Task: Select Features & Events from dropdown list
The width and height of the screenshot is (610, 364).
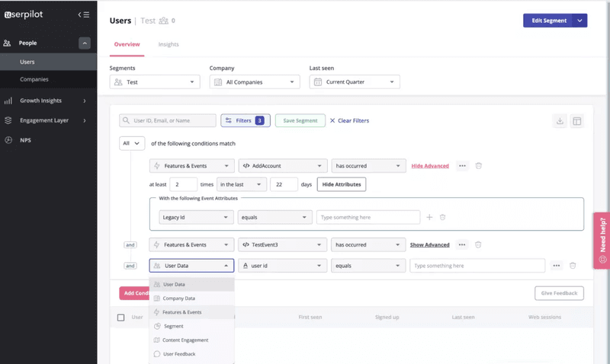Action: (x=181, y=312)
